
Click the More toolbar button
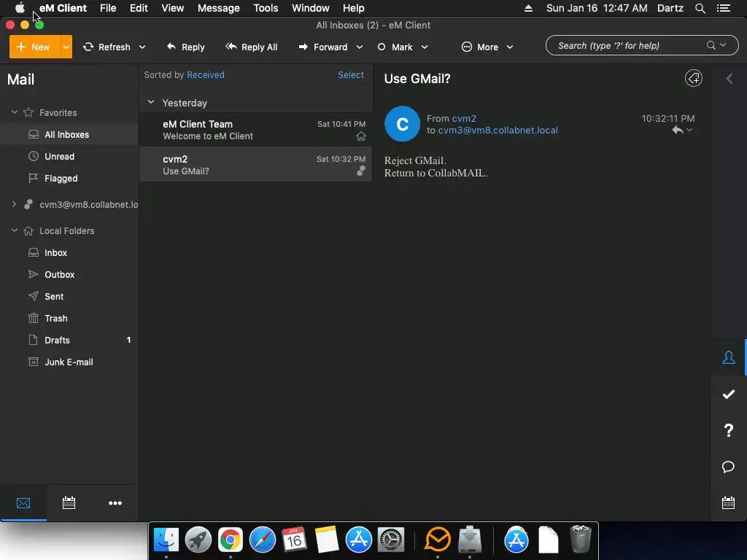coord(480,47)
